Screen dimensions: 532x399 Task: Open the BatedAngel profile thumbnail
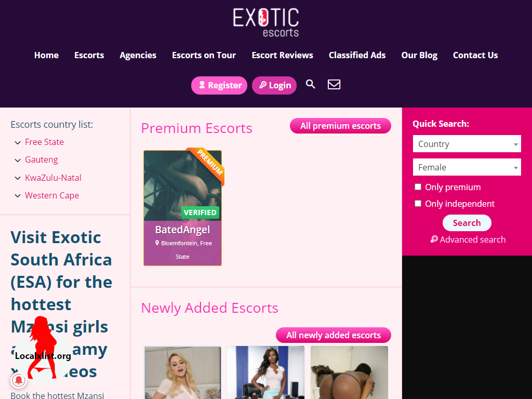pyautogui.click(x=182, y=185)
